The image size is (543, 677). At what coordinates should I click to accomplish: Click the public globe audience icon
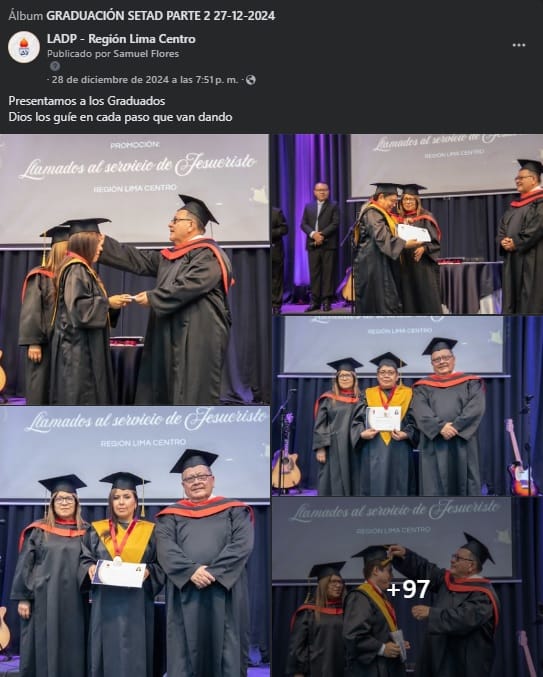250,80
